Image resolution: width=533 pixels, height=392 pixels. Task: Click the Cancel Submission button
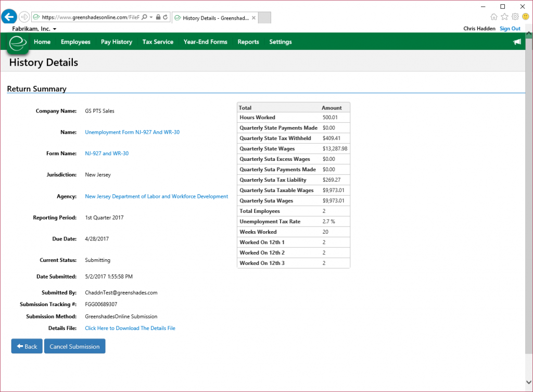pos(75,346)
